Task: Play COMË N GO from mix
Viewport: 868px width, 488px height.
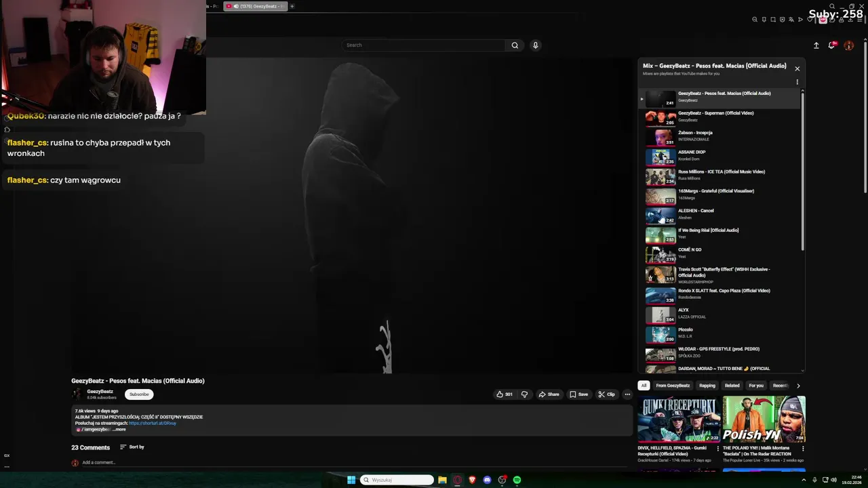Action: 719,255
